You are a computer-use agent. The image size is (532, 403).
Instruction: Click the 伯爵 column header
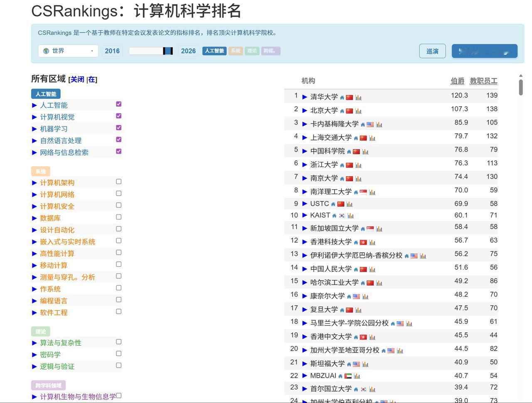[458, 81]
